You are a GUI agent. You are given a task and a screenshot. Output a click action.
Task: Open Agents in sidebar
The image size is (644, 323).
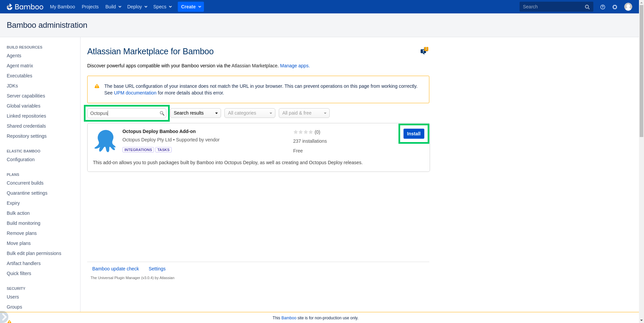click(x=14, y=56)
